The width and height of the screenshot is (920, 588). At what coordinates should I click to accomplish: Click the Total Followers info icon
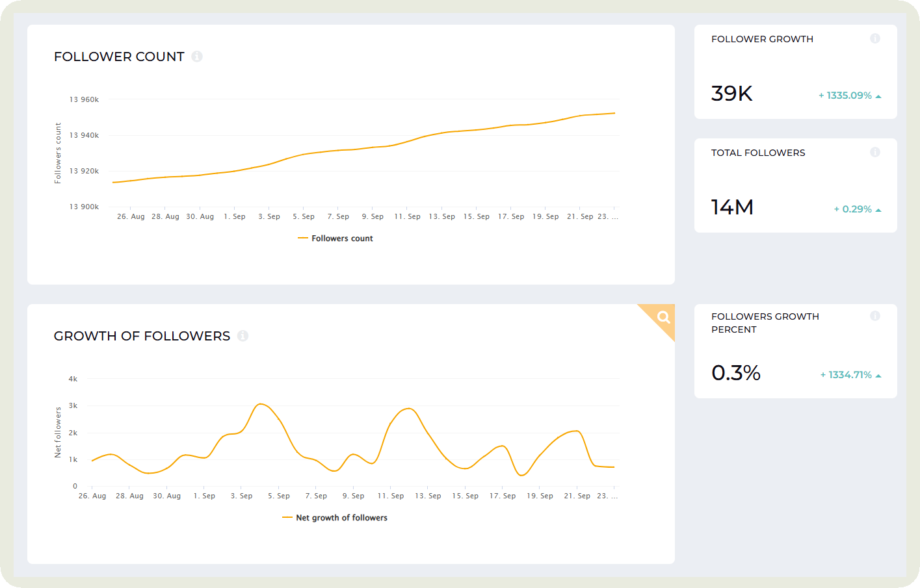click(876, 152)
